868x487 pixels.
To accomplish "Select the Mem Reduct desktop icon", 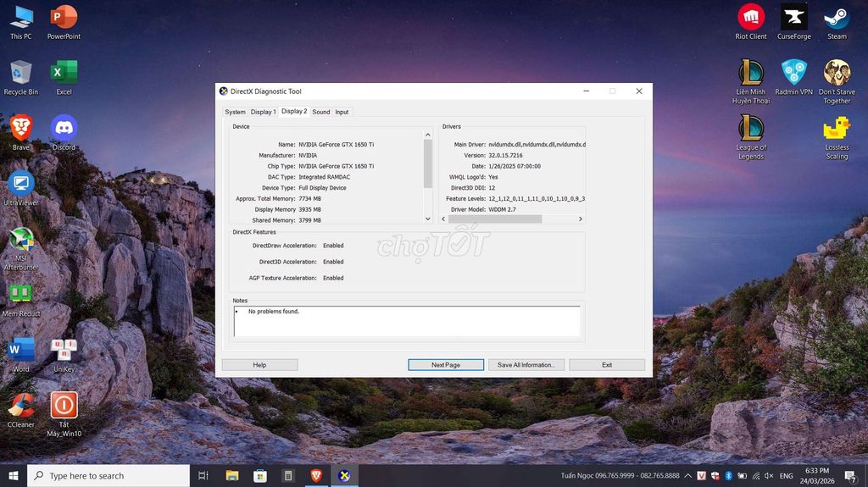I will [x=21, y=301].
